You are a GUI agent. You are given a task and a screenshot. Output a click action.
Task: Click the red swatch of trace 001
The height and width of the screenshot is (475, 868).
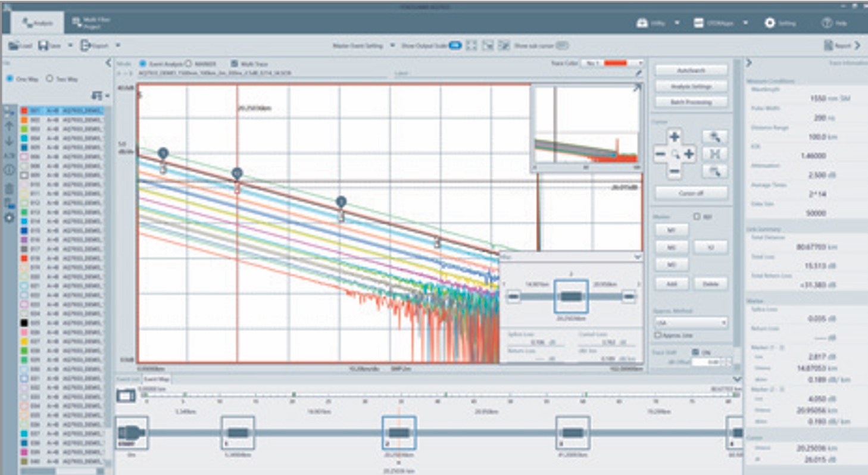point(24,111)
